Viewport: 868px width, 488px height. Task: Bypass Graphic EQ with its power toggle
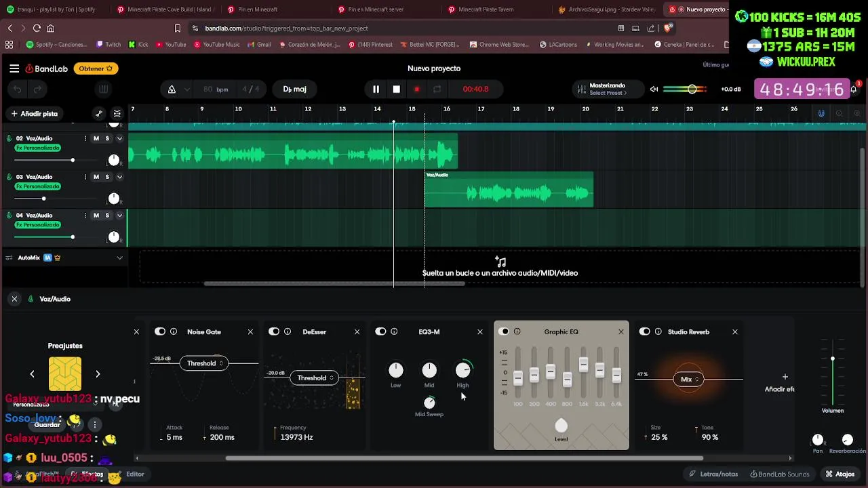(x=503, y=331)
